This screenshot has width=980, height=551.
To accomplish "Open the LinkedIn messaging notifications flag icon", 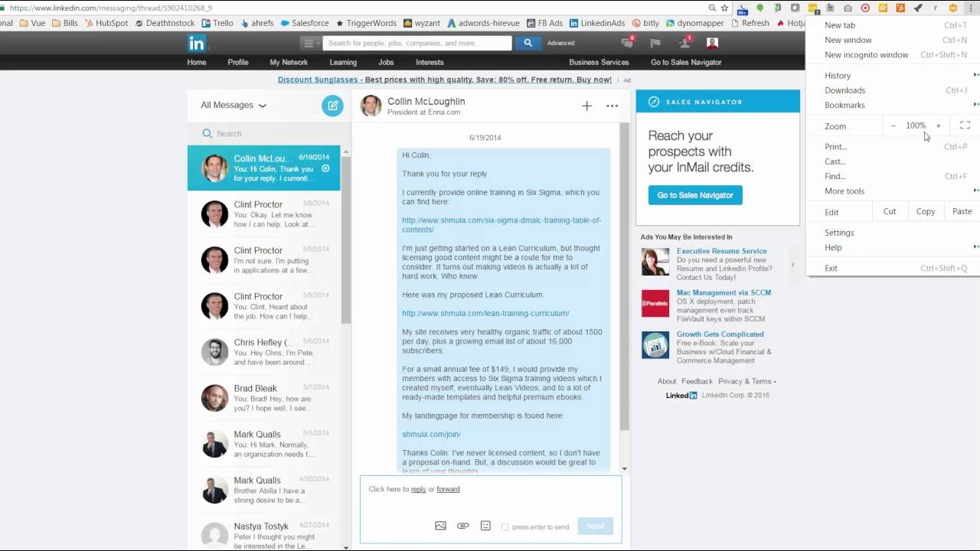I will pos(655,44).
